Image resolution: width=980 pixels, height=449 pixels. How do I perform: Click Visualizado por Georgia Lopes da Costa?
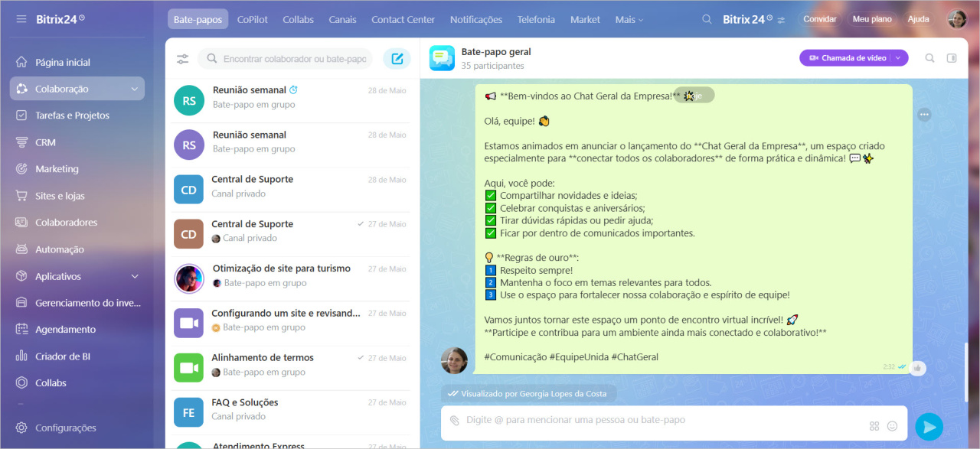coord(528,394)
